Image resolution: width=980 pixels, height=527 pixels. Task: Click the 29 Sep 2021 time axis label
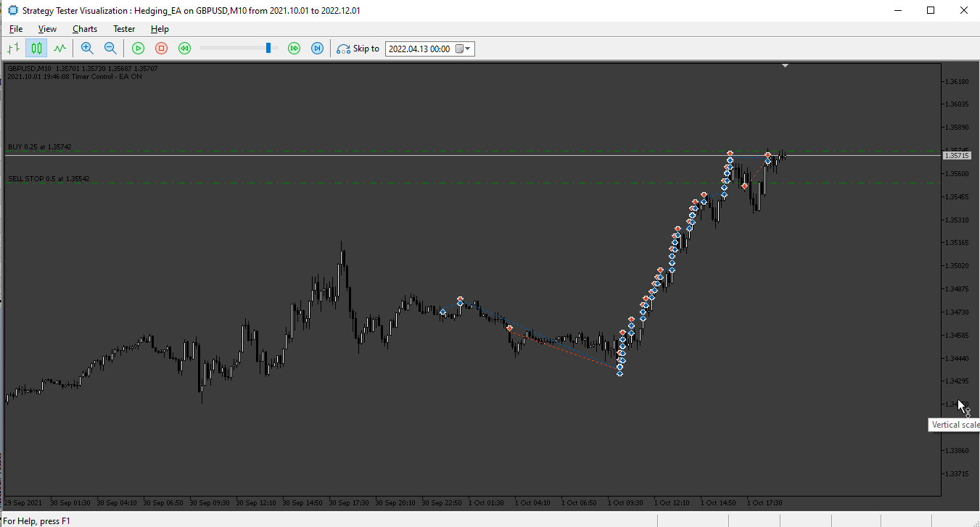point(23,502)
